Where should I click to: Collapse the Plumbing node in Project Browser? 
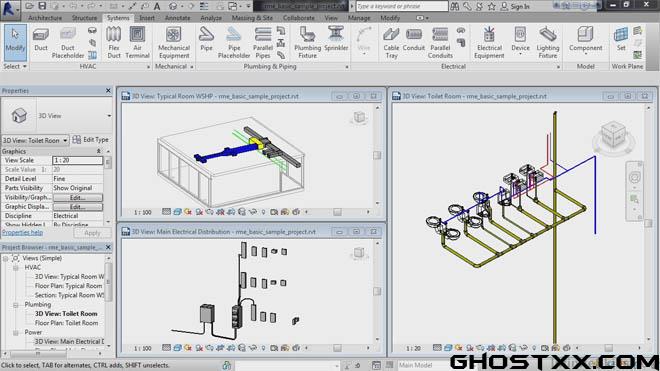coord(16,304)
